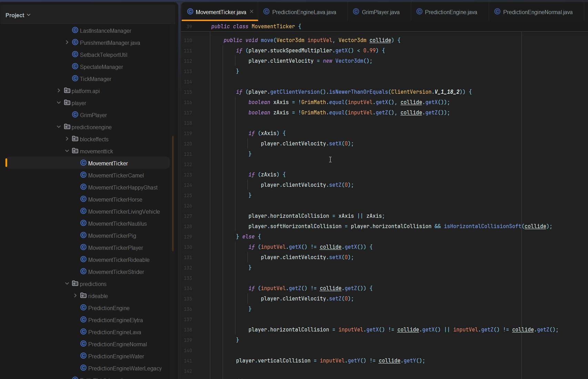Click the project tree vertical scrollbar
The height and width of the screenshot is (379, 588).
tap(173, 193)
